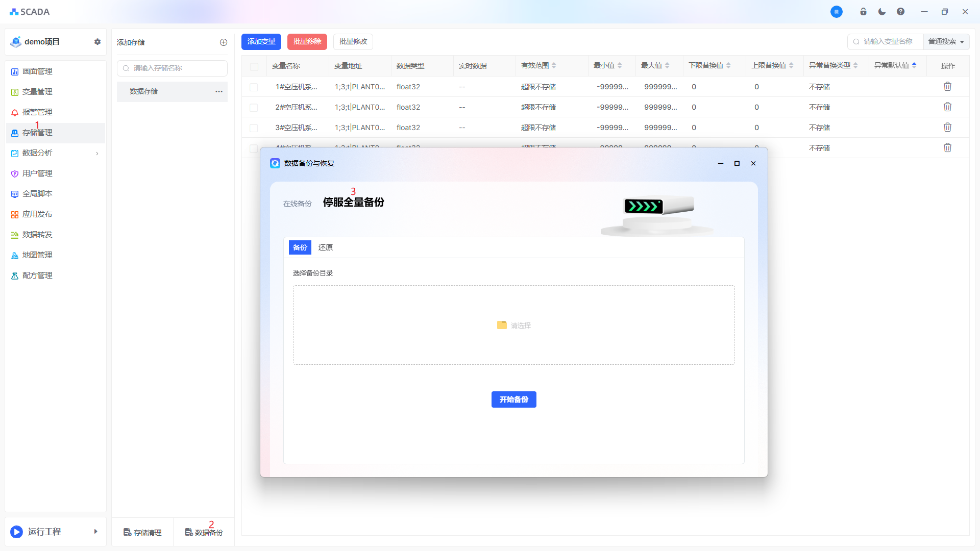The height and width of the screenshot is (551, 980).
Task: Toggle dark mode moon icon
Action: point(881,12)
